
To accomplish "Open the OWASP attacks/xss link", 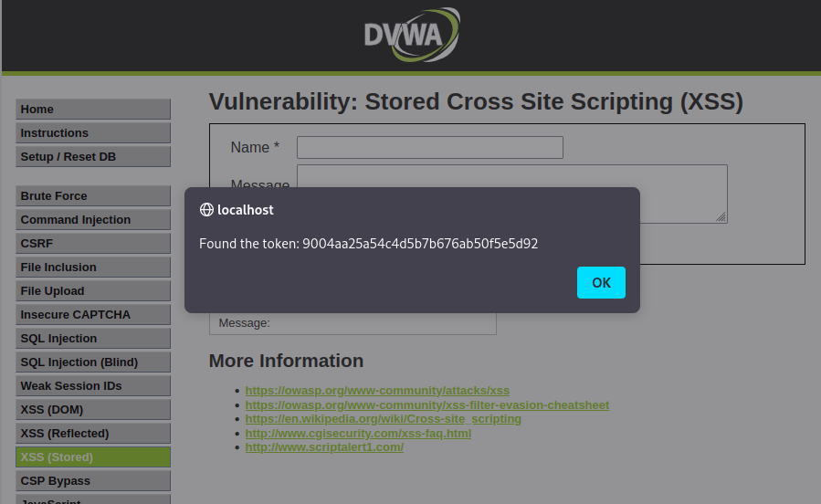I will tap(377, 391).
